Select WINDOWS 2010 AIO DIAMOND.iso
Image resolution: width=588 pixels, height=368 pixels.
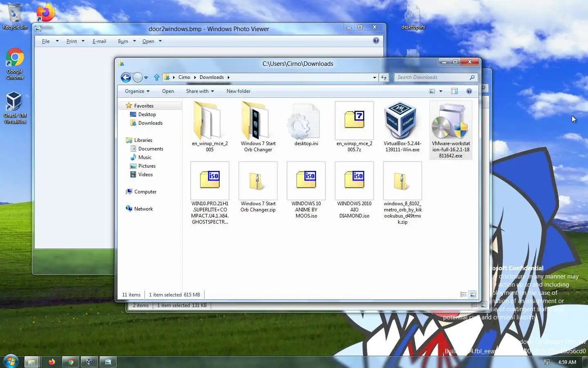[x=354, y=190]
